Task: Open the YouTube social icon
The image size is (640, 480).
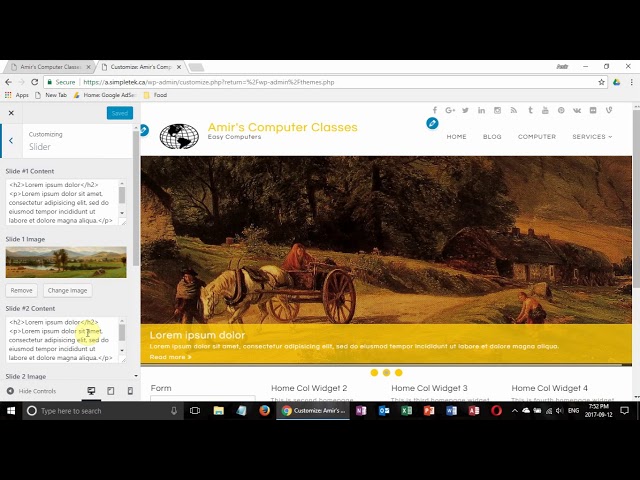Action: pos(545,110)
